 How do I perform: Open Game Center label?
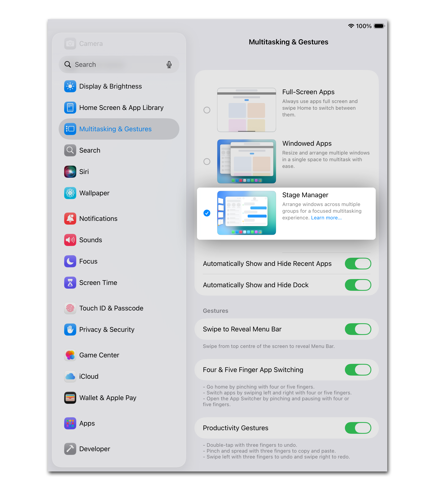[99, 355]
